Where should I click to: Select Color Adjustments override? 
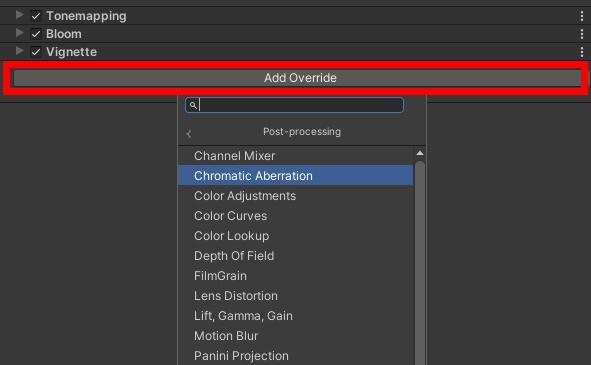[296, 196]
